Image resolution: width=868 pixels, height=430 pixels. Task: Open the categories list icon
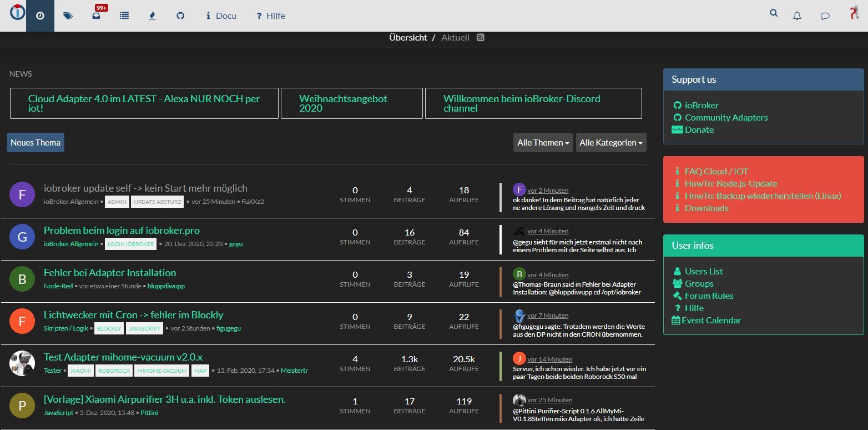pyautogui.click(x=124, y=16)
